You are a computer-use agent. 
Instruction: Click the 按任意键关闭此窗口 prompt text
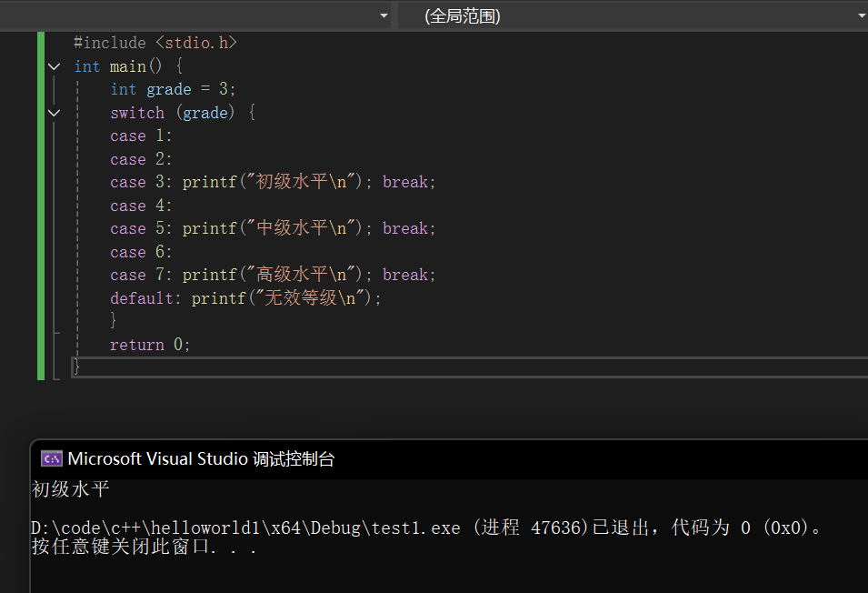144,547
